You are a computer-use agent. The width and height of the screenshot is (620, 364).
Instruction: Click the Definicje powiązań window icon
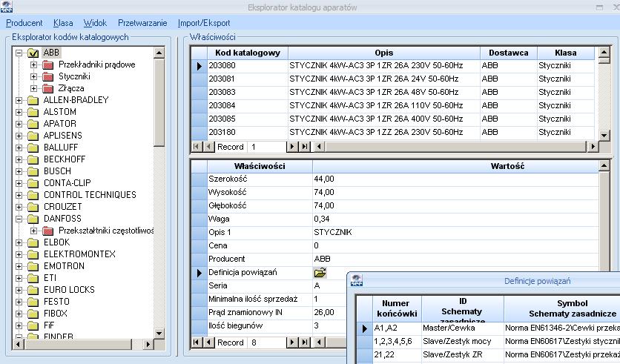click(x=357, y=281)
